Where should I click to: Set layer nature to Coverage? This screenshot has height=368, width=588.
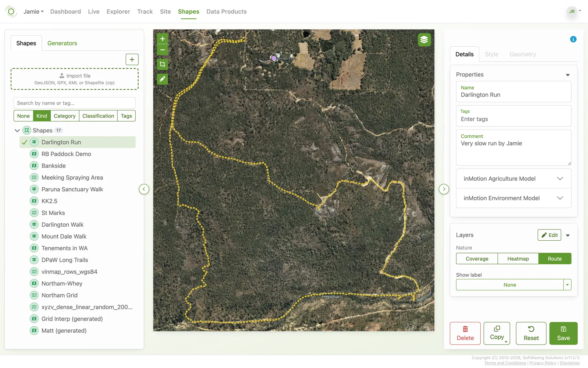[x=477, y=259]
